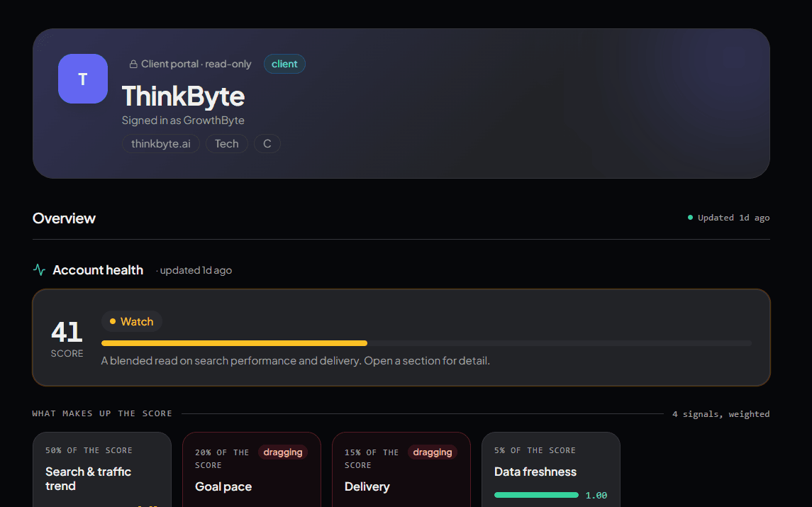The width and height of the screenshot is (812, 507).
Task: Click the green Data freshness progress bar
Action: tap(536, 495)
